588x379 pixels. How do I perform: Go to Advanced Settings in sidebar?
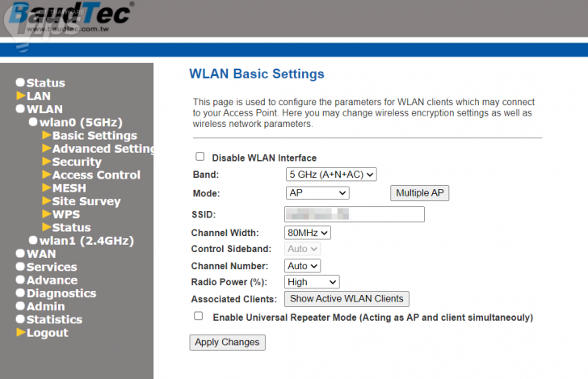point(103,149)
